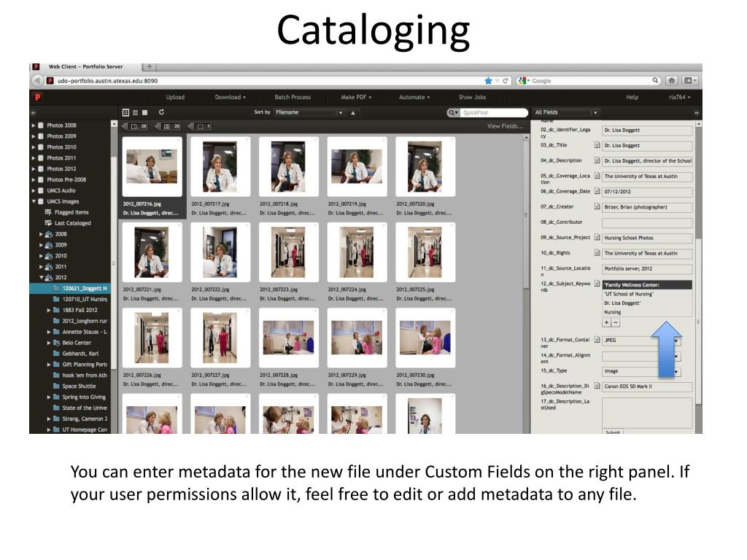Select thumbnail 2012_007217.jpg
Viewport: 747px width, 560px height.
click(x=220, y=167)
